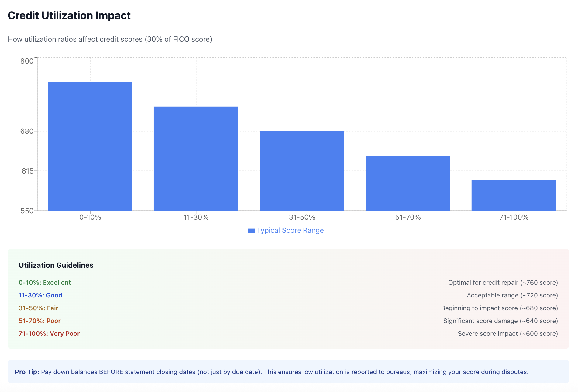Select the '71-100%: Very Poor' guideline
Image resolution: width=578 pixels, height=392 pixels.
coord(49,334)
